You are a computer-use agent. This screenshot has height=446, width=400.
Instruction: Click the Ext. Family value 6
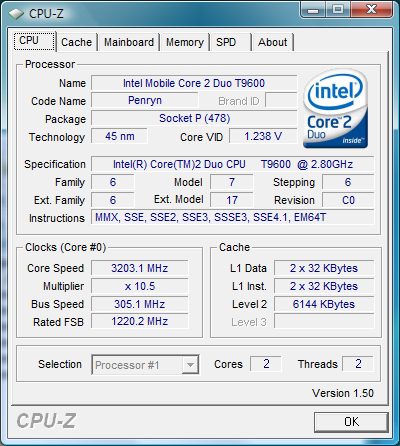[113, 200]
